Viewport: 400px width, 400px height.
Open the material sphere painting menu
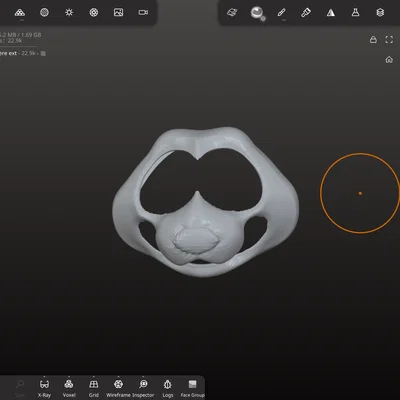(x=257, y=13)
